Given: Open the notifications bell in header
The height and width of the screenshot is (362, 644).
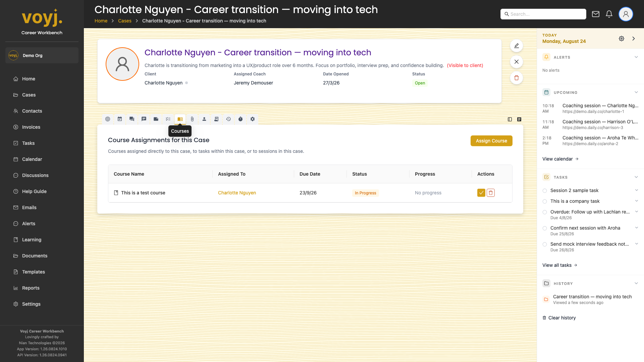Looking at the screenshot, I should (609, 14).
